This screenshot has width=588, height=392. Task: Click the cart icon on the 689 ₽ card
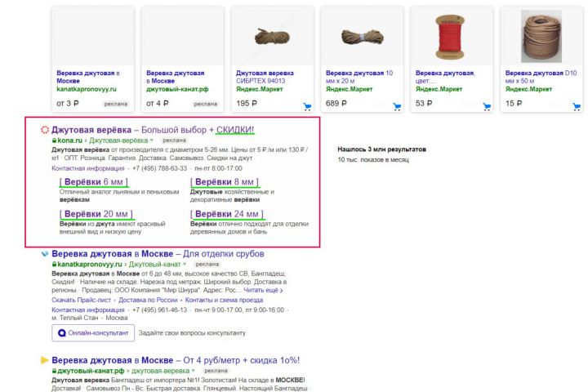point(397,107)
